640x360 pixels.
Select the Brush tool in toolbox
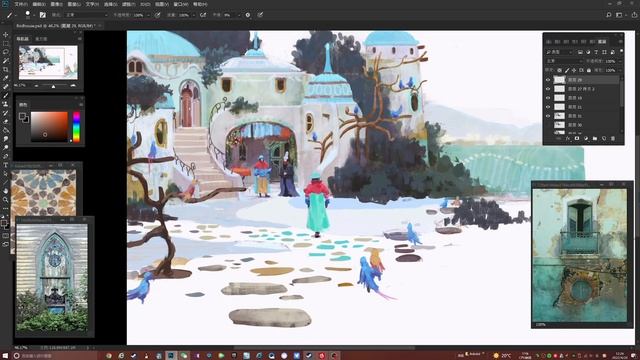(x=6, y=96)
